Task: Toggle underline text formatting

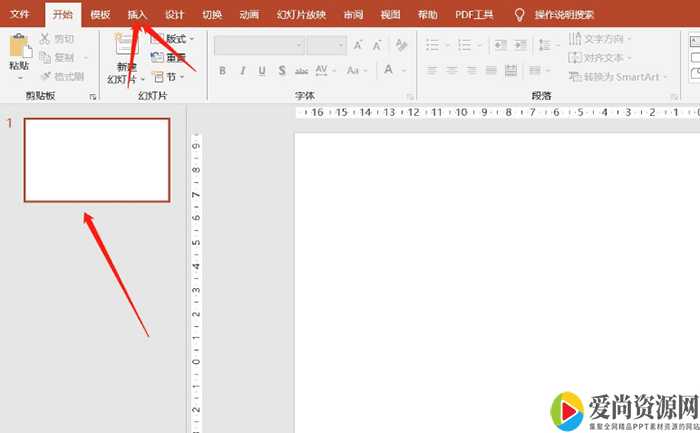Action: (x=263, y=70)
